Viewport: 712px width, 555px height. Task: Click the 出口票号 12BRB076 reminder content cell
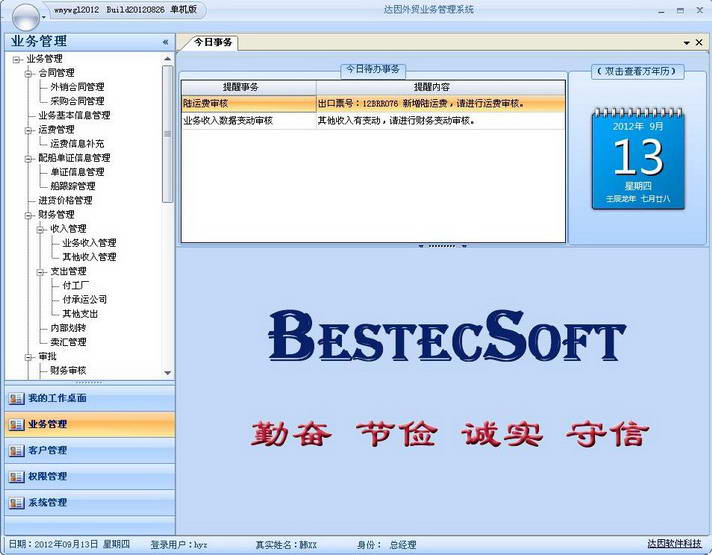(x=440, y=104)
